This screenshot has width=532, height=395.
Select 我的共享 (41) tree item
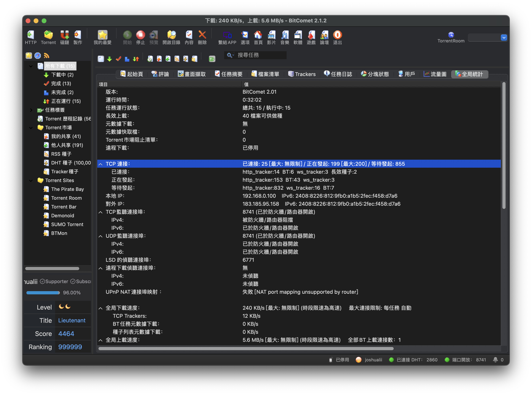click(66, 136)
